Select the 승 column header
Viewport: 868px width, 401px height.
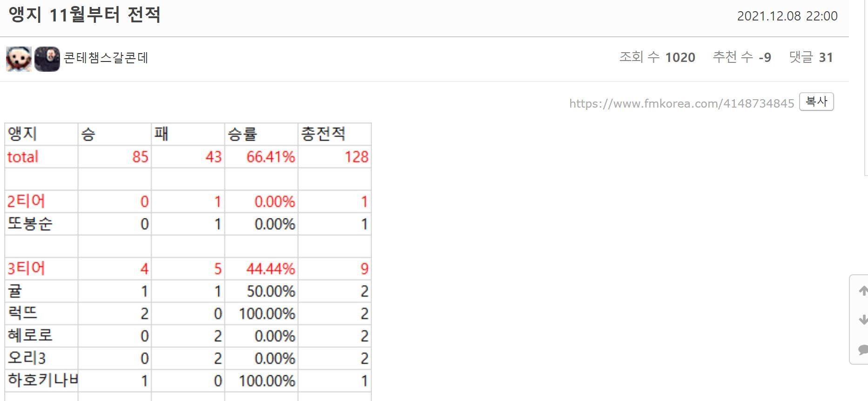114,134
